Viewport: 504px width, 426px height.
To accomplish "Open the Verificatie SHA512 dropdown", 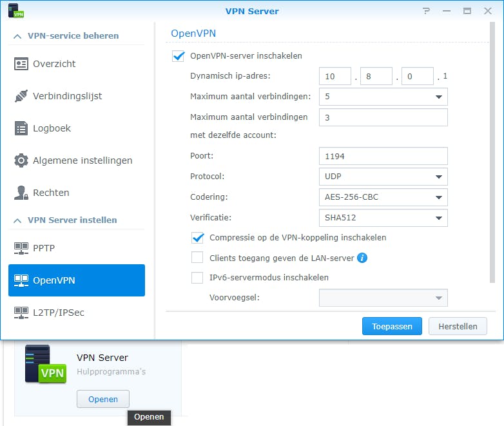I will tap(383, 218).
